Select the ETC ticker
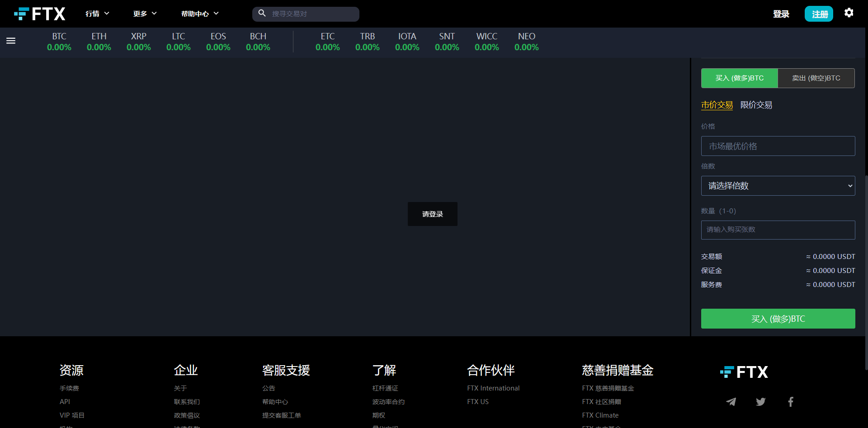The width and height of the screenshot is (868, 428). [328, 42]
